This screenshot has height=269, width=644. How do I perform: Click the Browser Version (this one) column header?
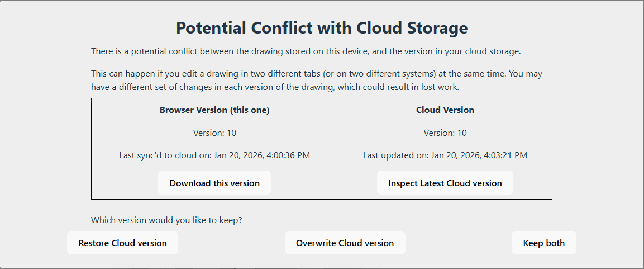point(214,110)
